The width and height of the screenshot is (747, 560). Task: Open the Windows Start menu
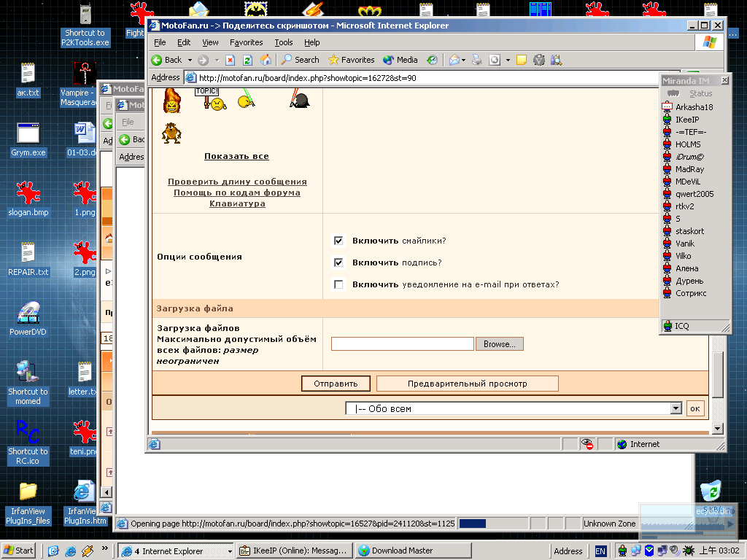pyautogui.click(x=19, y=551)
